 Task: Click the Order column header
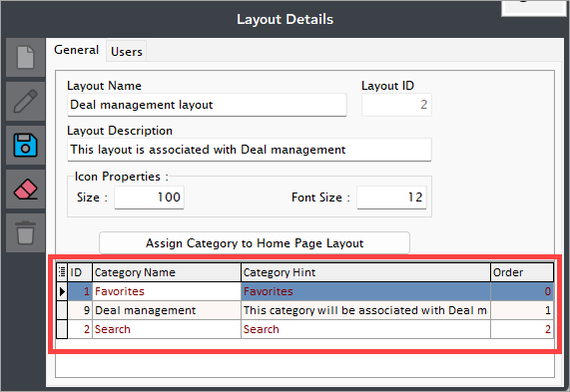click(522, 272)
